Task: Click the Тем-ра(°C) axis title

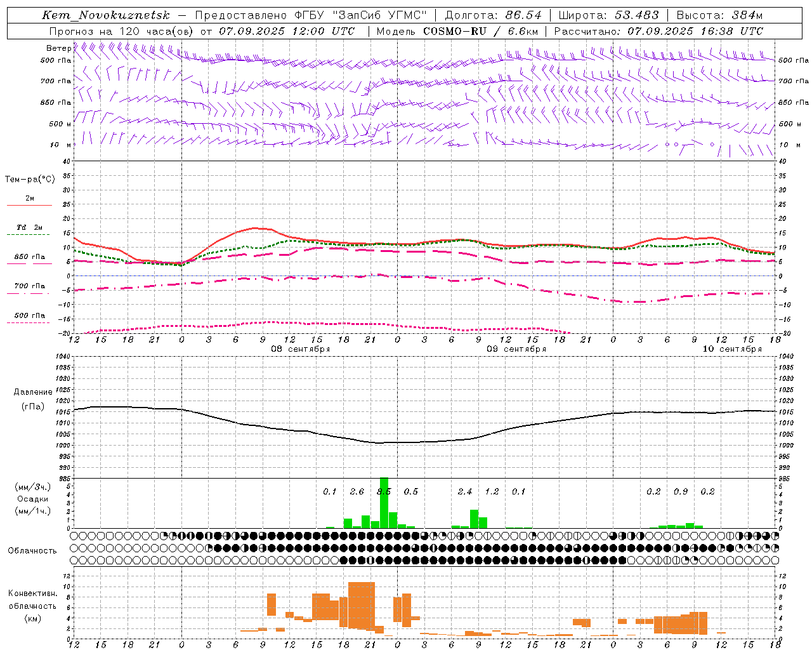Action: (30, 180)
